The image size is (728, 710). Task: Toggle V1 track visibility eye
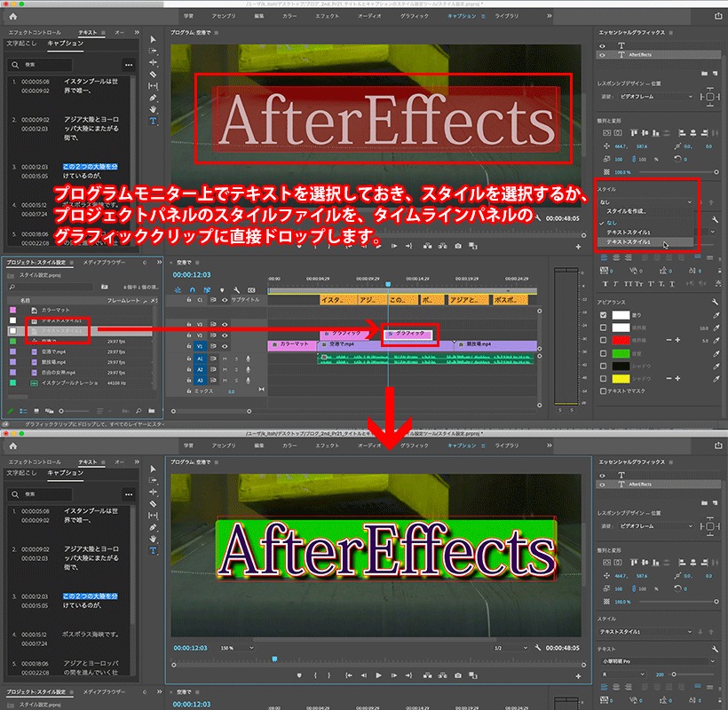[225, 346]
